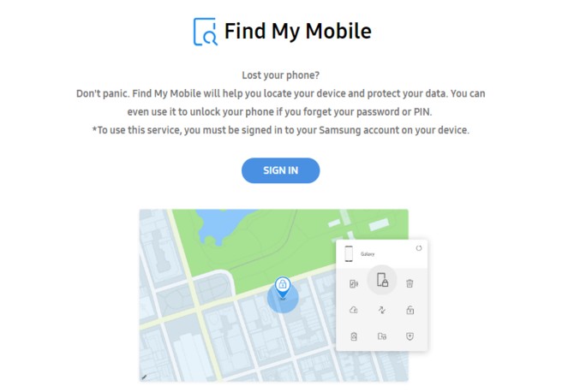Click the Erase data trash icon
This screenshot has height=392, width=574.
[x=410, y=283]
